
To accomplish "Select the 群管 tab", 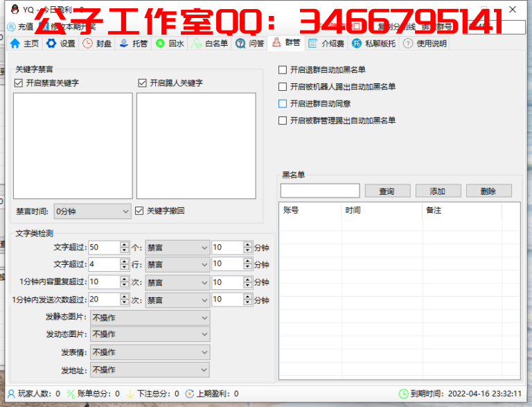I will pos(286,43).
